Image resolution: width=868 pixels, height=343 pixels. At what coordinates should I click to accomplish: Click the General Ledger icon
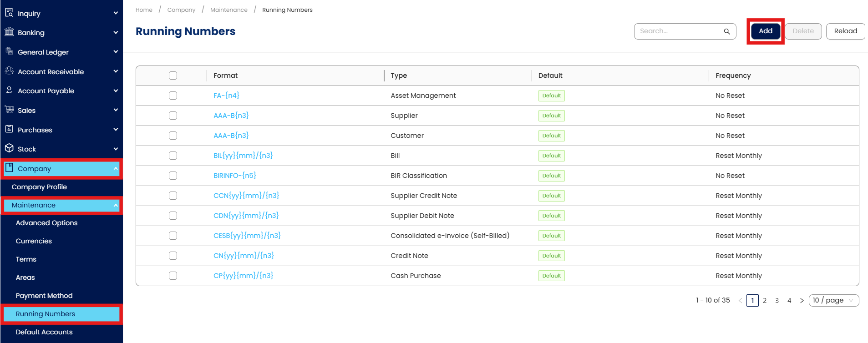tap(9, 51)
